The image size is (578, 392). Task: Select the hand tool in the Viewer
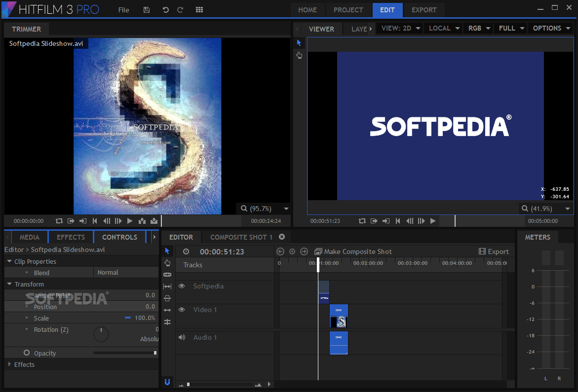[x=299, y=55]
